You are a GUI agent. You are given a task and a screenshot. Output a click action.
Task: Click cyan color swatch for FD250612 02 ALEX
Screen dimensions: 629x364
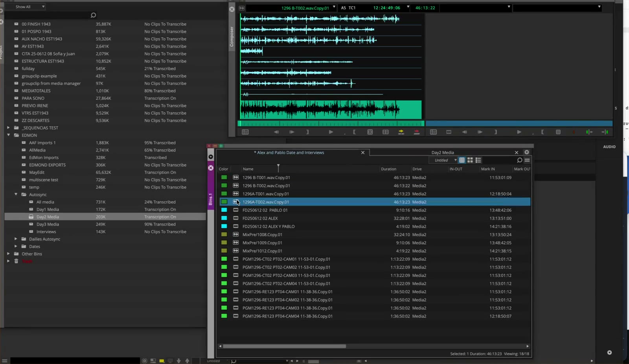[x=224, y=218]
